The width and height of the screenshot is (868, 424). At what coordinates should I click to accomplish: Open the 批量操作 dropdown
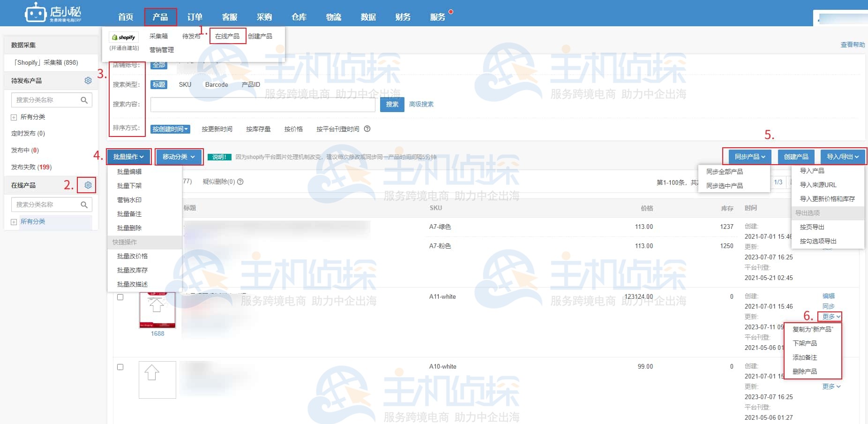[127, 157]
